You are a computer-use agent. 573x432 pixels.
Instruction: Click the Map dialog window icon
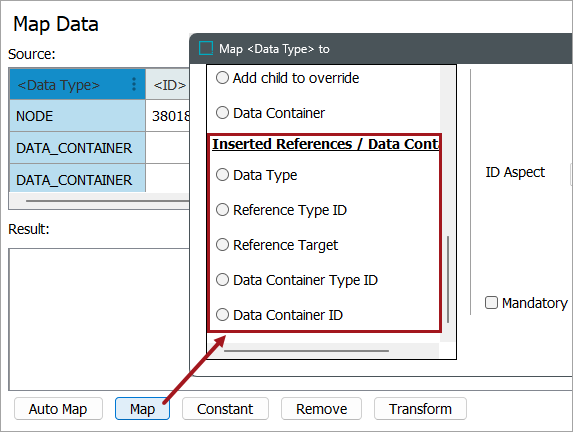click(x=206, y=48)
